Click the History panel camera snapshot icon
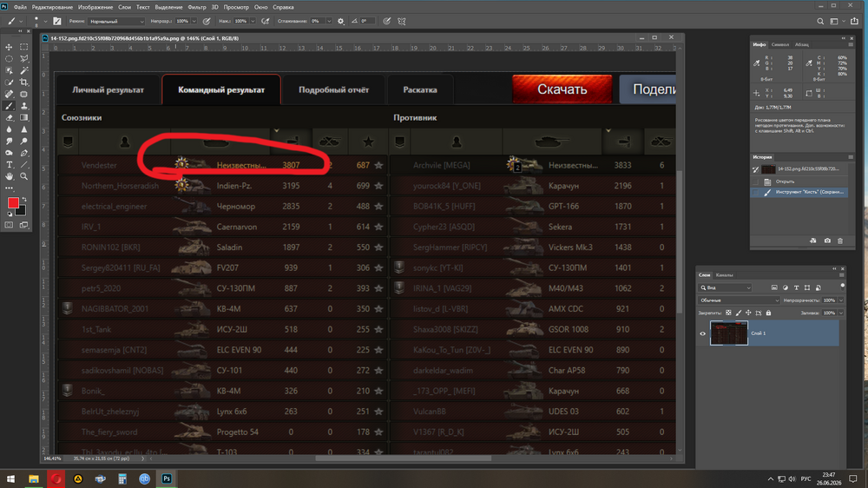The image size is (868, 488). [827, 241]
